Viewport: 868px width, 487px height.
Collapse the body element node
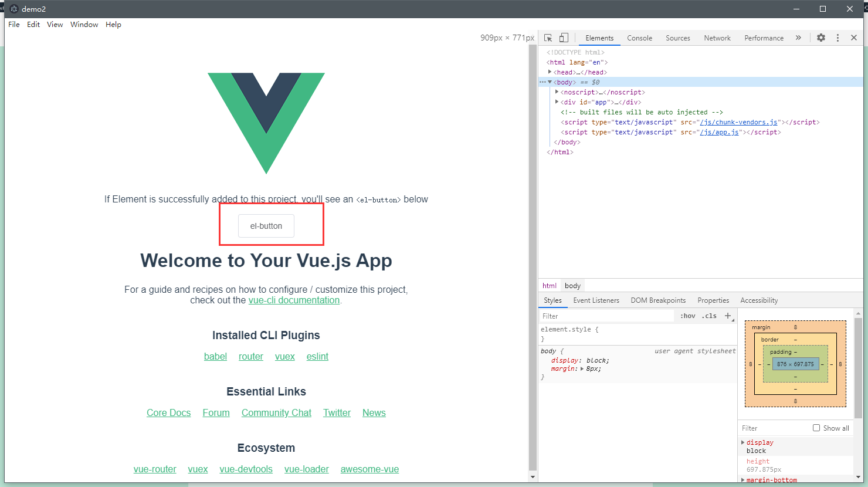coord(550,82)
